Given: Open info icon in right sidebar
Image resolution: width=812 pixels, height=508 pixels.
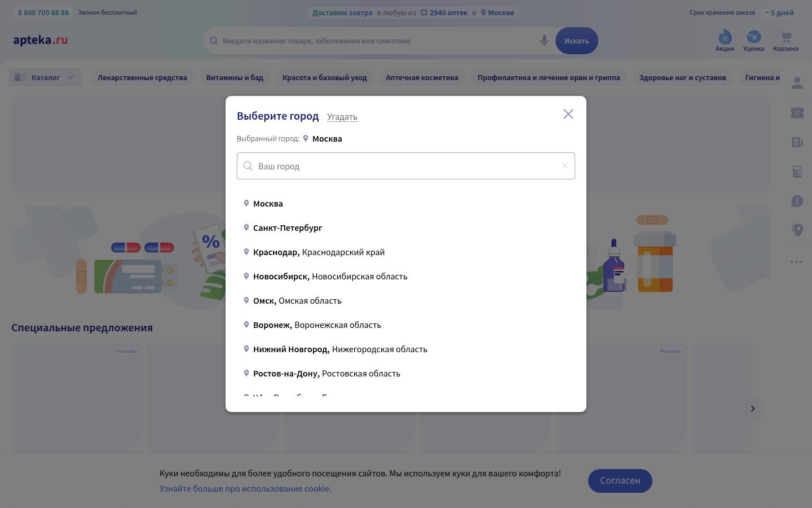Looking at the screenshot, I should 797,201.
